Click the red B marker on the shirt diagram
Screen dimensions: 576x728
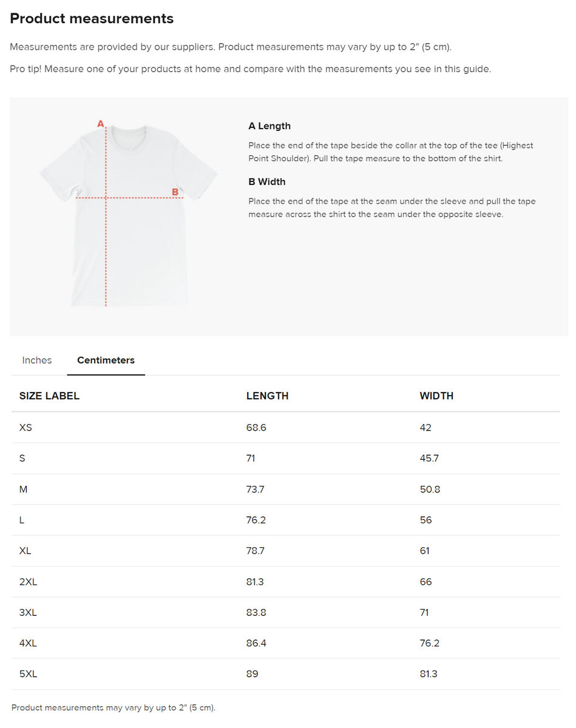tap(175, 192)
